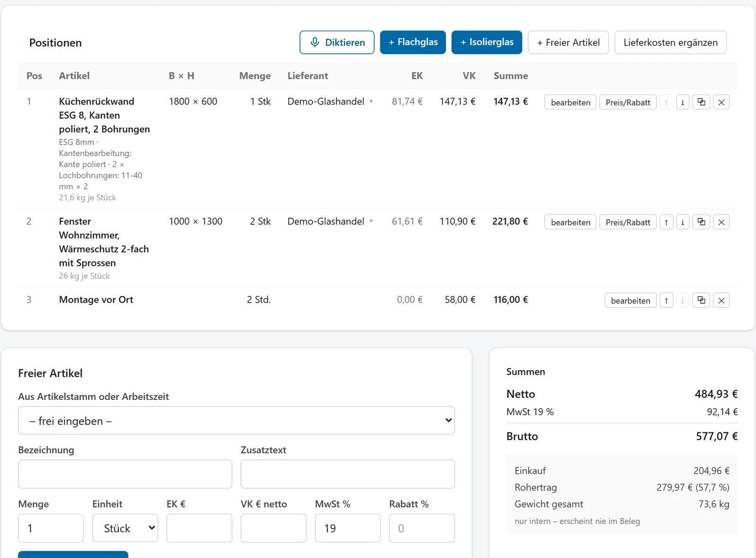Click the 'Montage vor Ort' article name

[x=96, y=300]
